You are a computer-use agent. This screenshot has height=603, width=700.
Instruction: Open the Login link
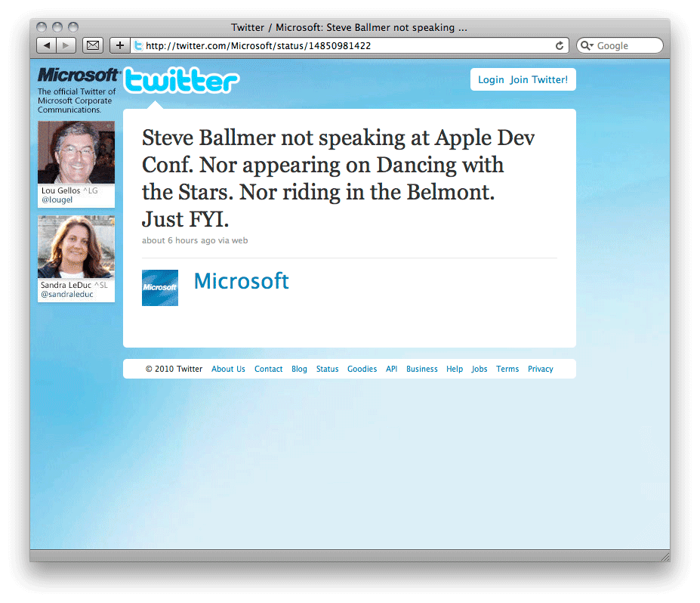[491, 79]
